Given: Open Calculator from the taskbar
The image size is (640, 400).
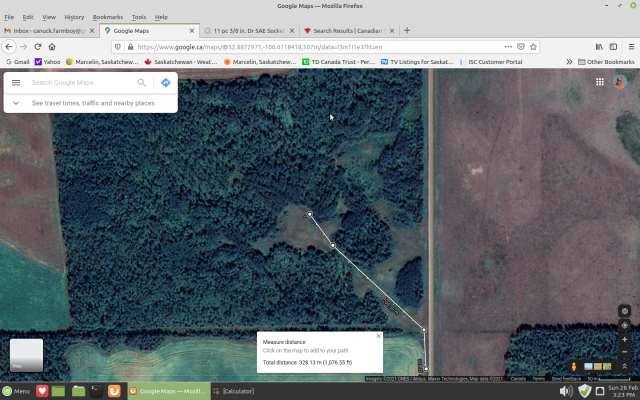Looking at the screenshot, I should pos(236,391).
